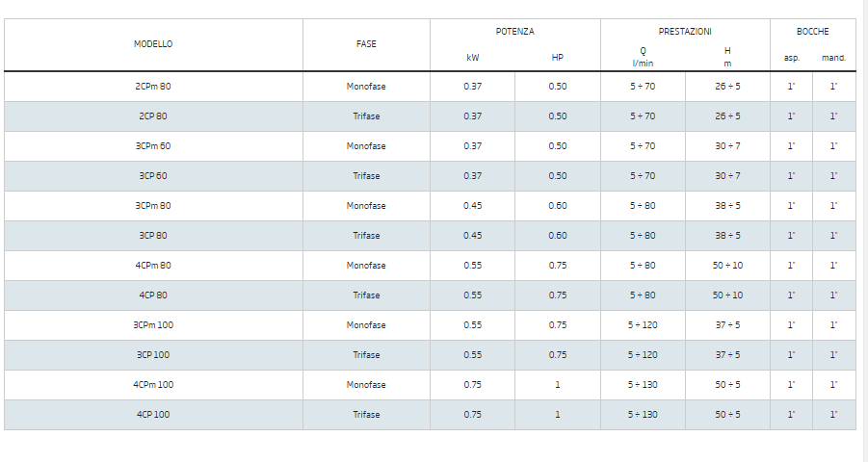Select the 4CP 80 model cell
This screenshot has width=868, height=462.
coord(153,295)
